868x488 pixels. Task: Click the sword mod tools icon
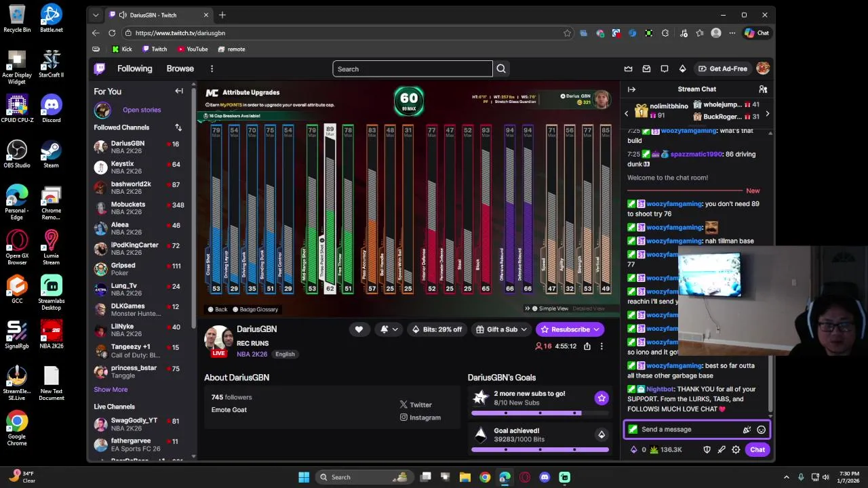[722, 449]
